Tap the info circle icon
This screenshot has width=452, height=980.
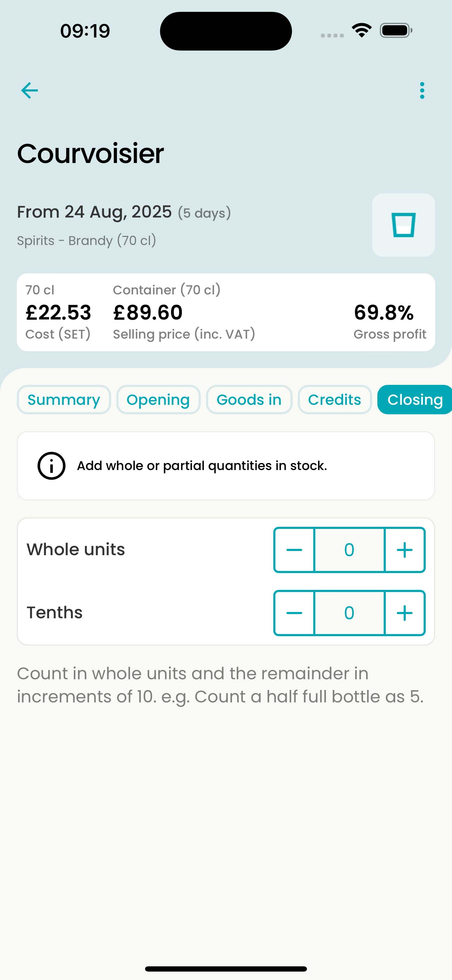point(52,466)
